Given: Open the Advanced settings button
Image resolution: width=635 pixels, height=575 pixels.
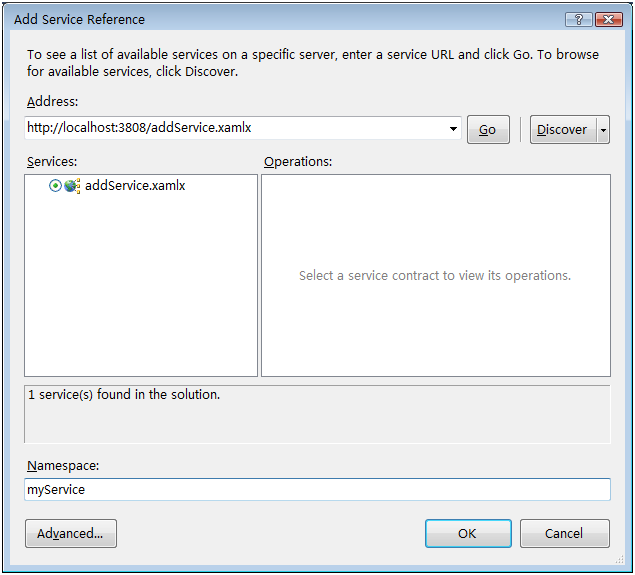Looking at the screenshot, I should coord(71,534).
